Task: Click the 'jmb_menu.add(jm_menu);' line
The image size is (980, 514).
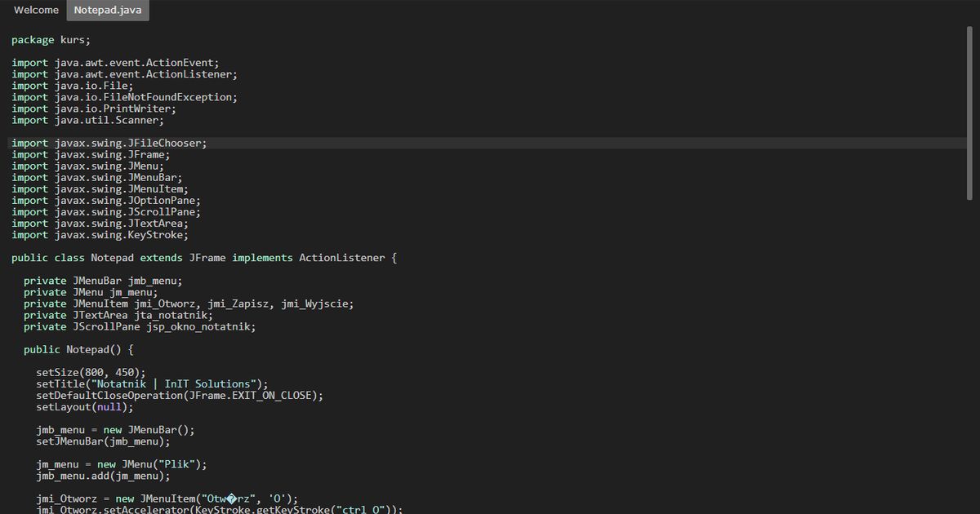Action: (103, 474)
